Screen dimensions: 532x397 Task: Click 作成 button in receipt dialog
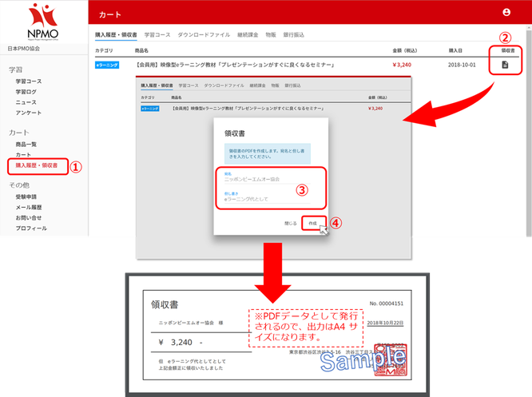pyautogui.click(x=313, y=224)
